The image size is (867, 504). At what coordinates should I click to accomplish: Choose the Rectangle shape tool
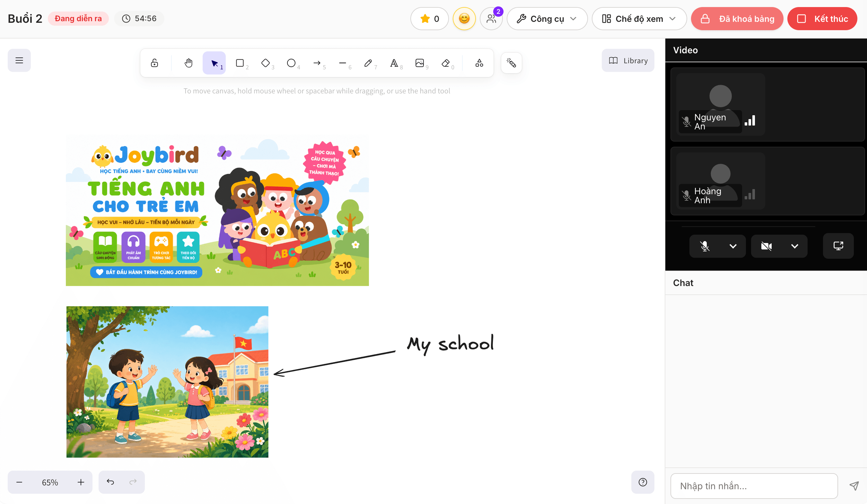point(240,63)
